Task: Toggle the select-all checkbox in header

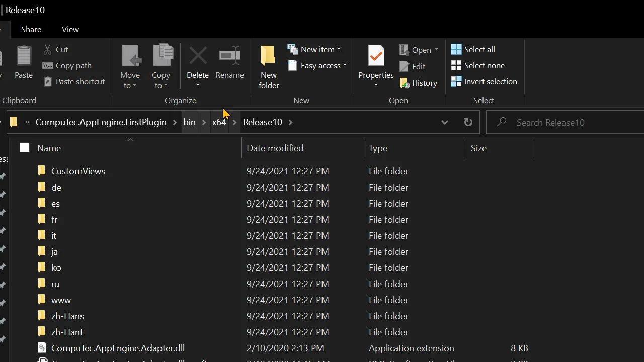Action: (x=25, y=148)
